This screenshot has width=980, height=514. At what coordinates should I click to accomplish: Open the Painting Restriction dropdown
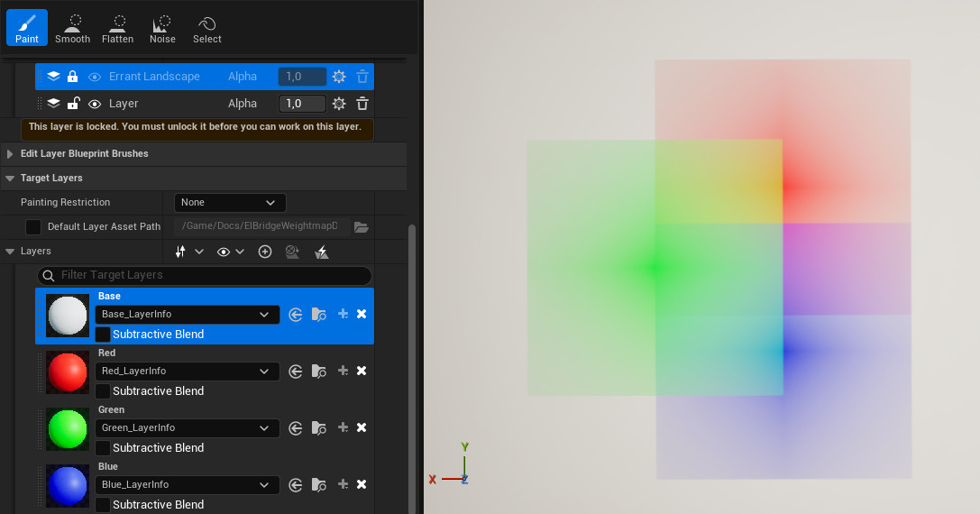coord(230,203)
